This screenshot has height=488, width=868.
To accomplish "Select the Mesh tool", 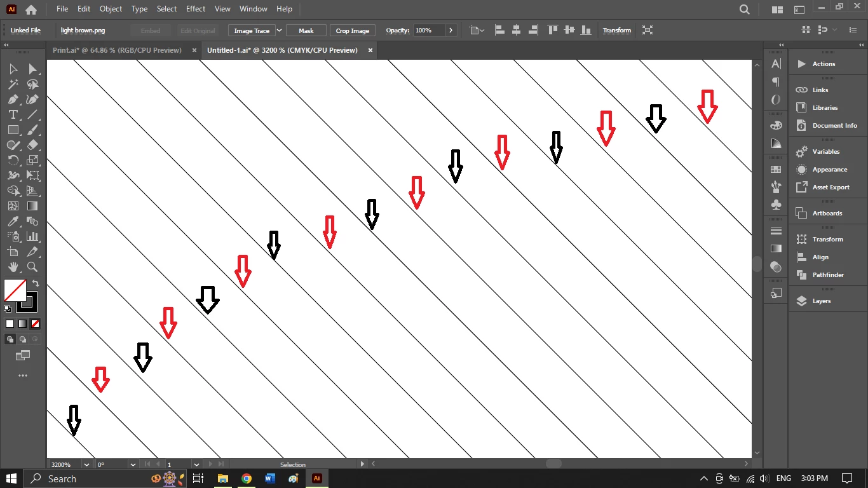I will click(x=13, y=206).
